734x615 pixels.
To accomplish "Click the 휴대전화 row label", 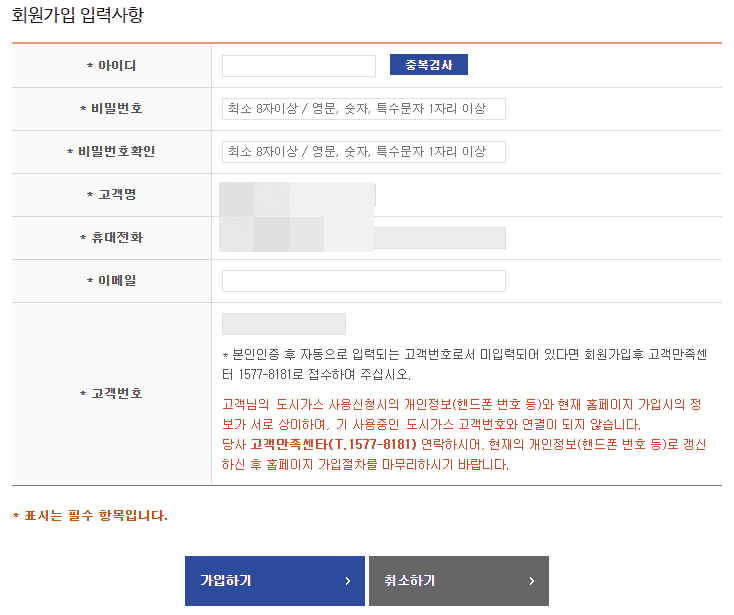I will point(111,238).
